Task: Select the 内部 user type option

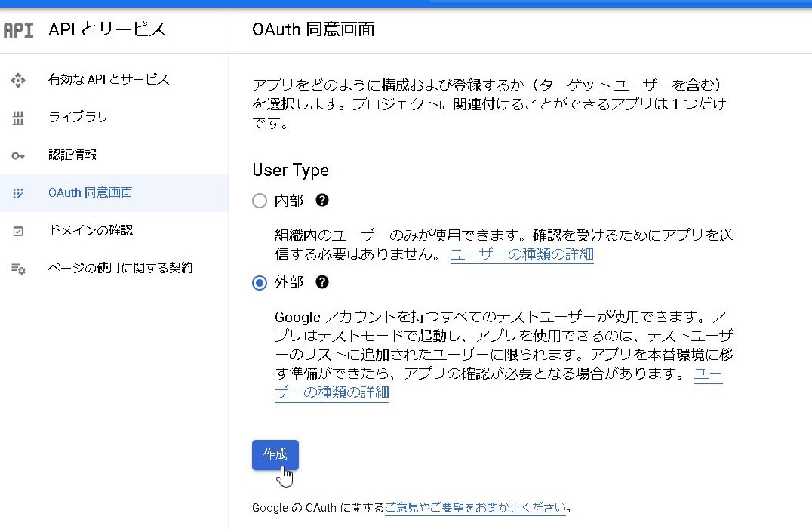Action: [260, 201]
